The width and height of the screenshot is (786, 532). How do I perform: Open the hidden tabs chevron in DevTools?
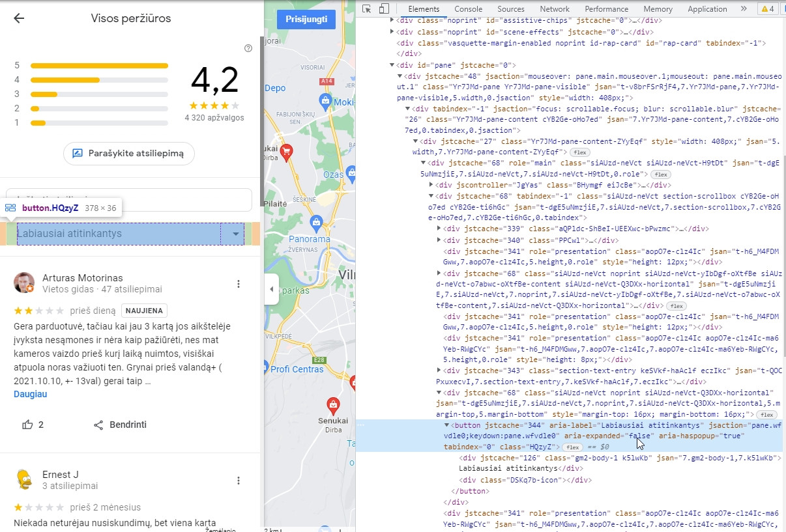point(744,9)
